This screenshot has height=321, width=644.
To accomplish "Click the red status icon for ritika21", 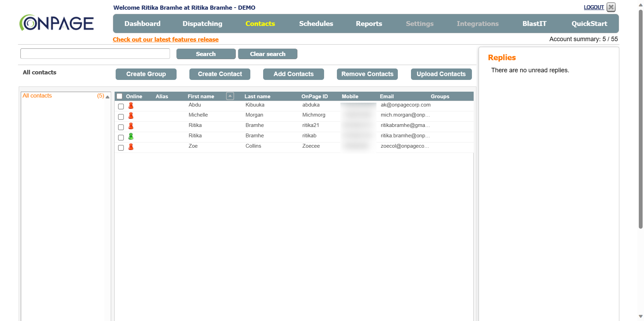I will click(x=131, y=126).
